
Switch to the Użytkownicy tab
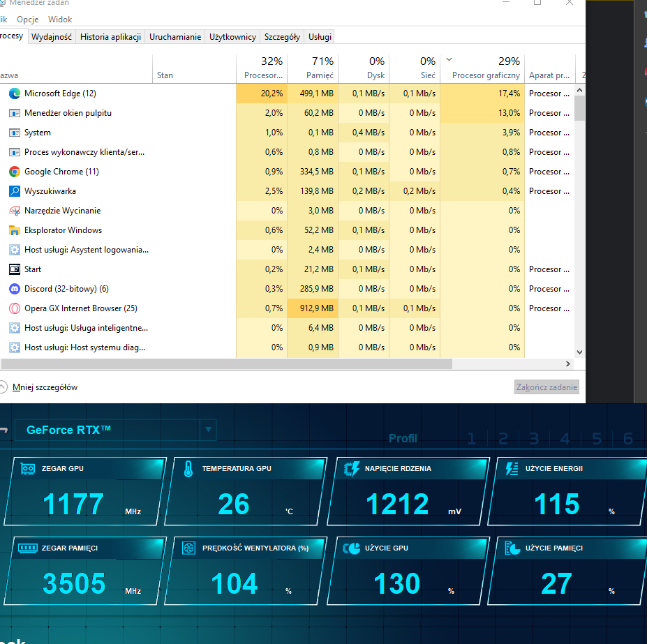click(x=232, y=37)
